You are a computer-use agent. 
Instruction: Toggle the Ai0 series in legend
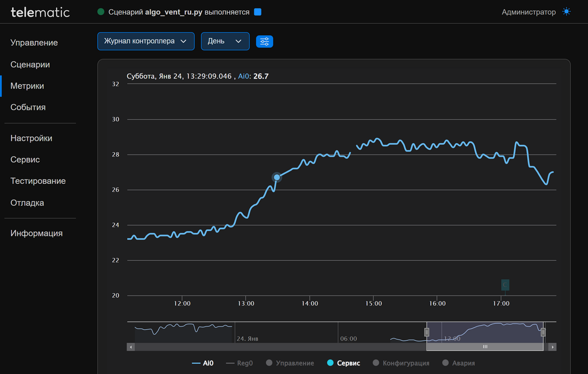(x=203, y=363)
